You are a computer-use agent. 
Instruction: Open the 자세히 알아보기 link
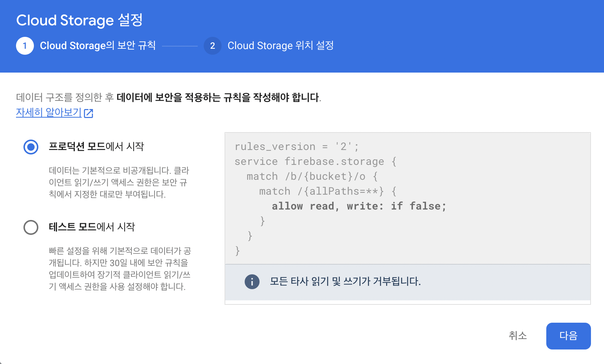(x=49, y=112)
